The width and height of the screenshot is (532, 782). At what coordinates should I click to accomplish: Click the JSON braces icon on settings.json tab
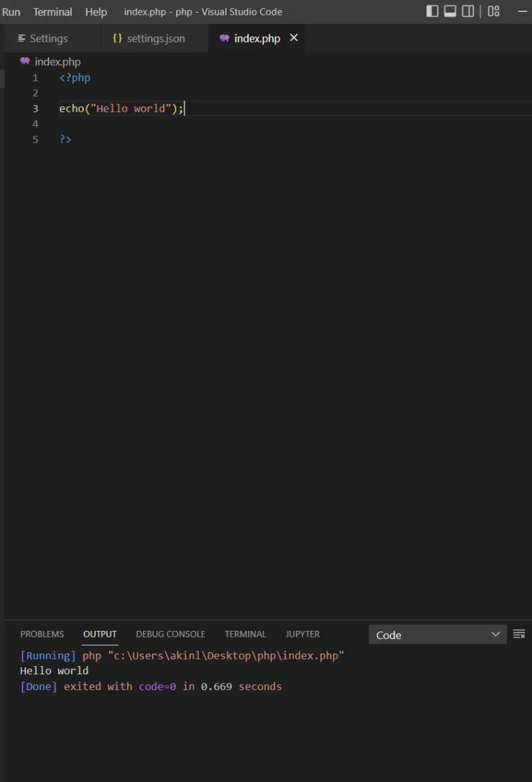point(117,38)
